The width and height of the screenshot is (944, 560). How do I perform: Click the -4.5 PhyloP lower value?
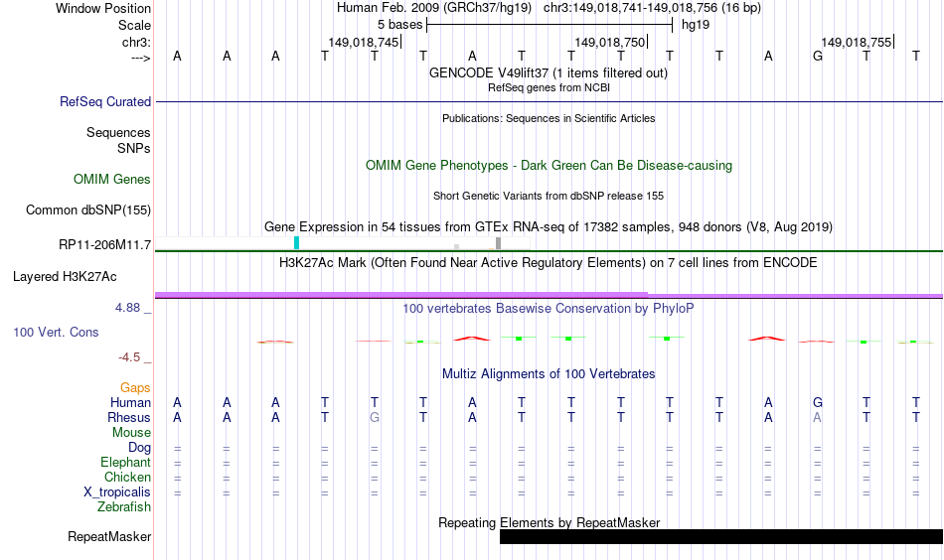click(129, 357)
